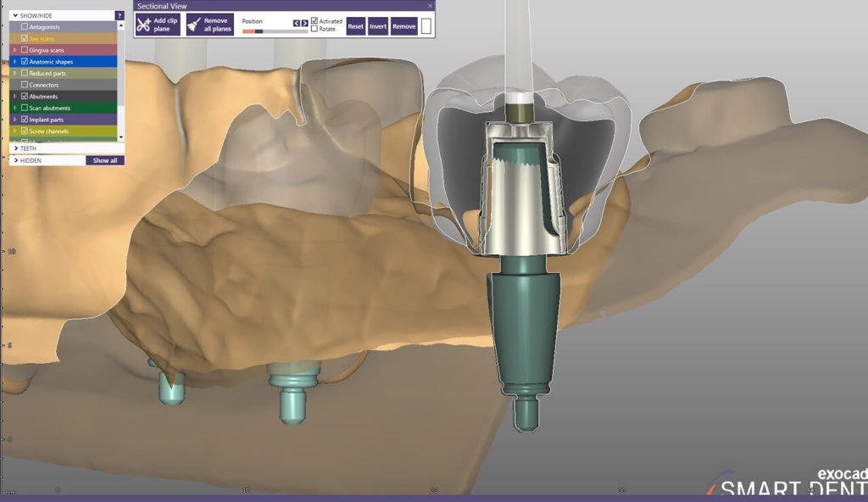Open the Show/Hide help question mark

click(120, 15)
